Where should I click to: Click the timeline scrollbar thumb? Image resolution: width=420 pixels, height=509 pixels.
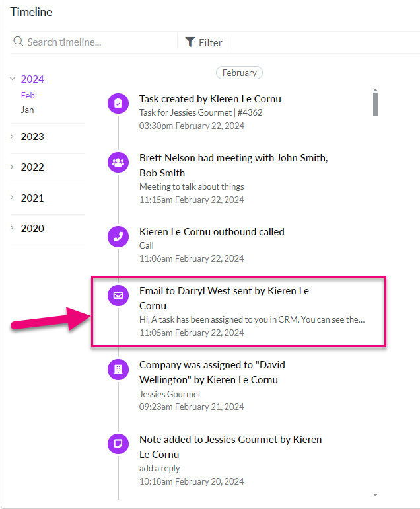click(375, 104)
